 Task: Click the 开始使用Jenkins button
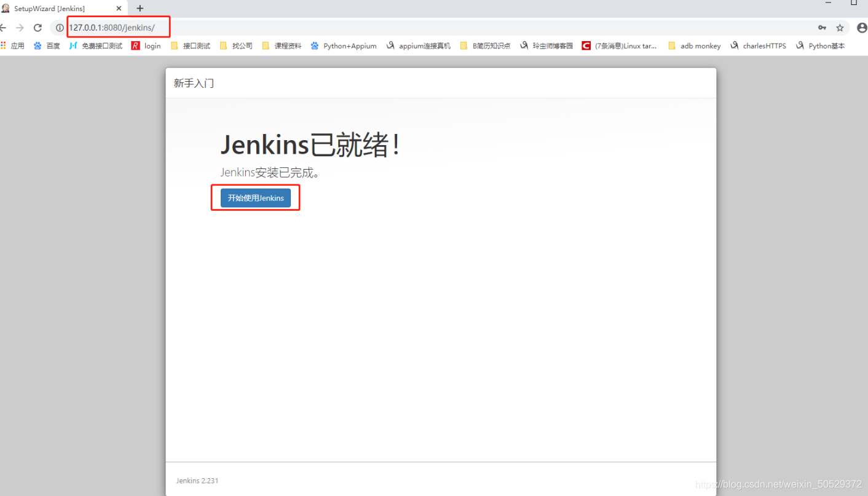pyautogui.click(x=255, y=198)
